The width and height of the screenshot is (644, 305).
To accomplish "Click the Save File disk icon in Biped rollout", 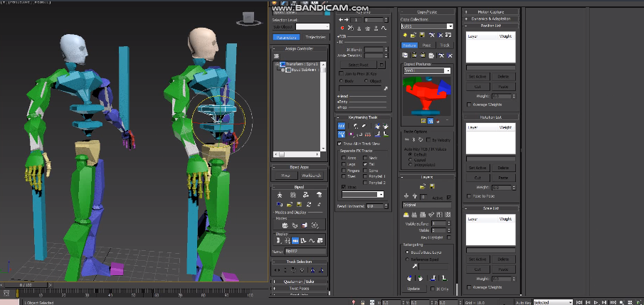I will pos(299,204).
